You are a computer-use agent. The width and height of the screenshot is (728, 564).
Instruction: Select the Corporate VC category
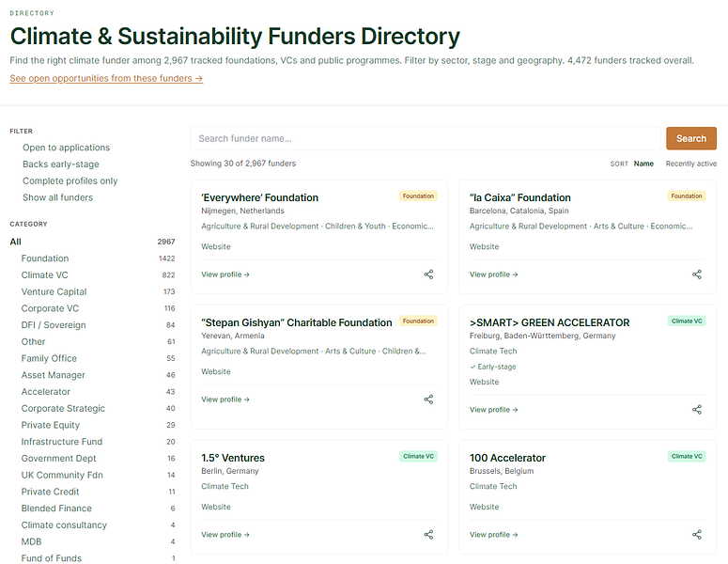pyautogui.click(x=98, y=308)
